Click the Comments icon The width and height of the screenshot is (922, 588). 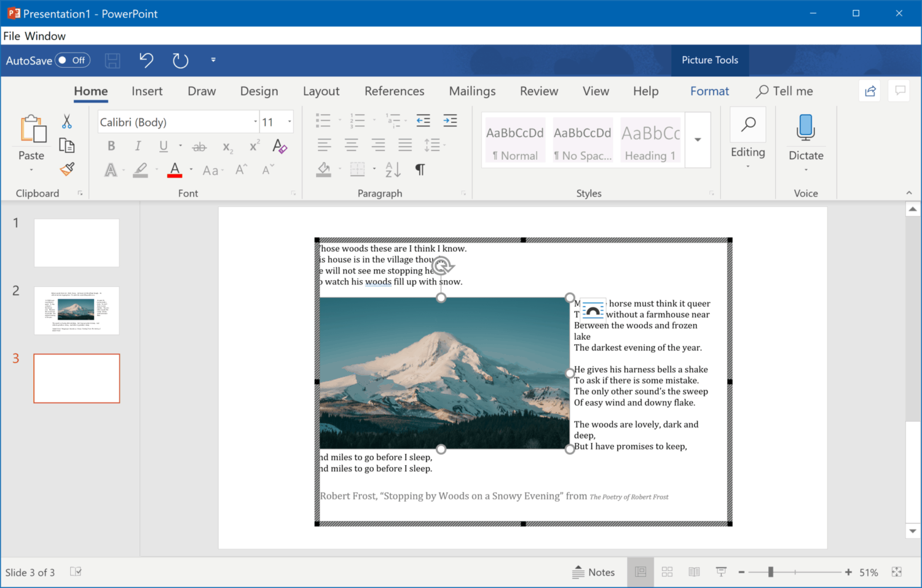point(900,91)
